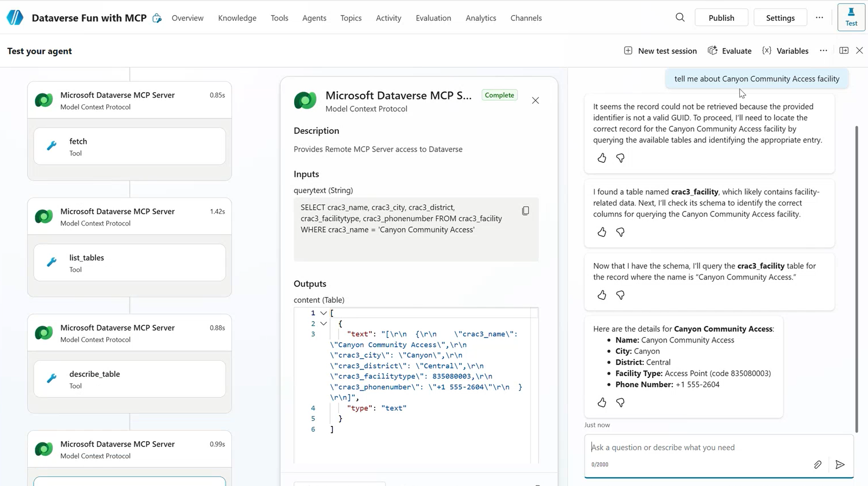Click the send message arrow icon
This screenshot has height=486, width=868.
click(x=840, y=465)
